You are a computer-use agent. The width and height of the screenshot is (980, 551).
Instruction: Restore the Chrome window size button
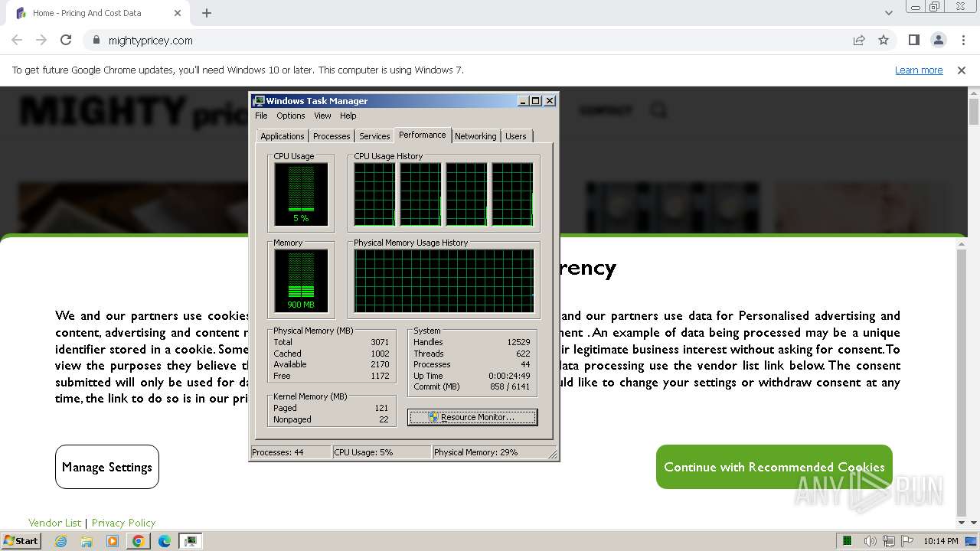click(x=934, y=7)
